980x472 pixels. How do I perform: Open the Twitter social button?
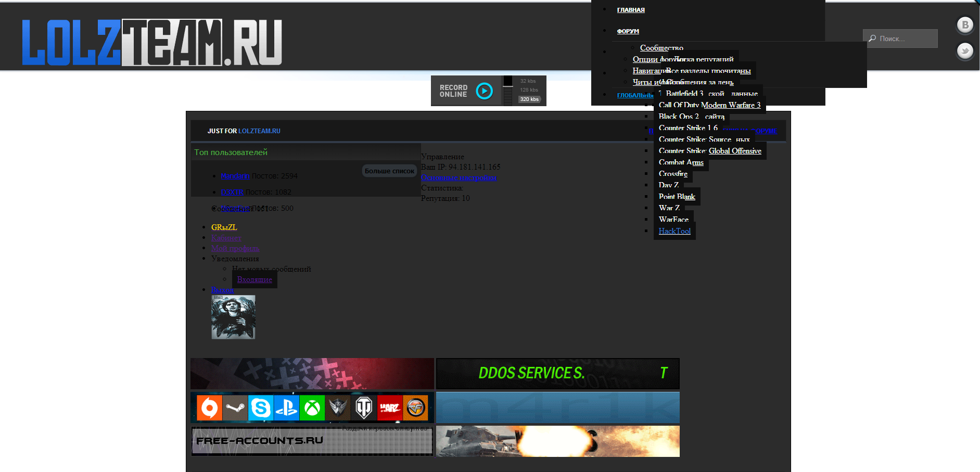[x=965, y=51]
